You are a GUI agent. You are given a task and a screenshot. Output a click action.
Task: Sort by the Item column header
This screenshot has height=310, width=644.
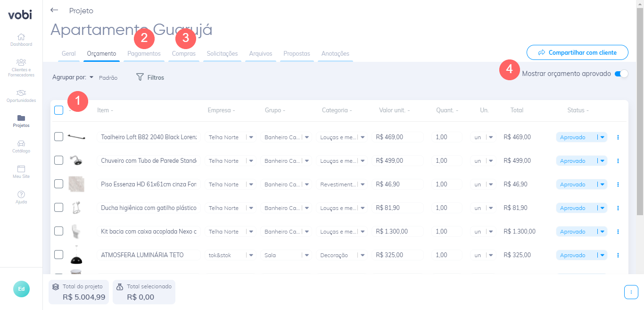105,110
